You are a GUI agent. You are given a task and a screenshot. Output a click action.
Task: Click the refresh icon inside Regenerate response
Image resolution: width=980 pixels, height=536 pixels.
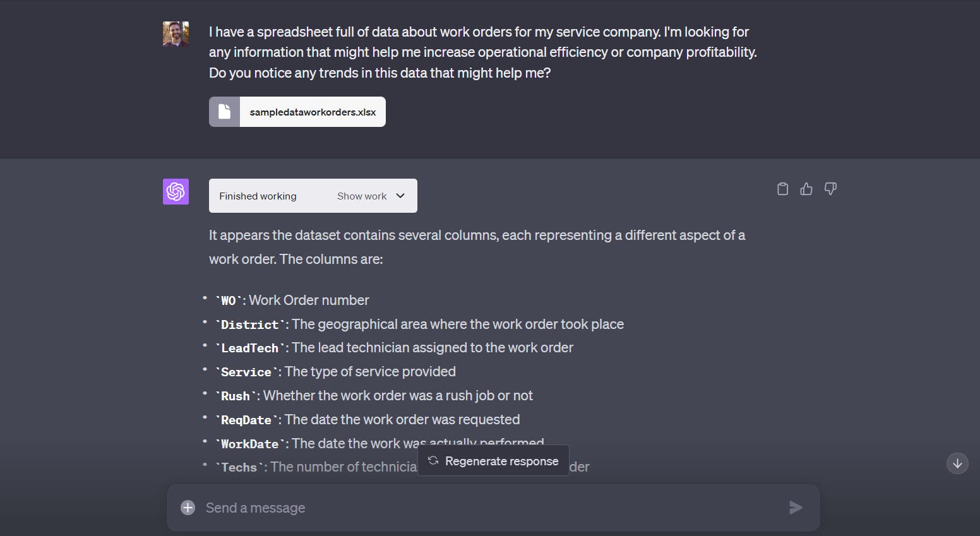(433, 461)
